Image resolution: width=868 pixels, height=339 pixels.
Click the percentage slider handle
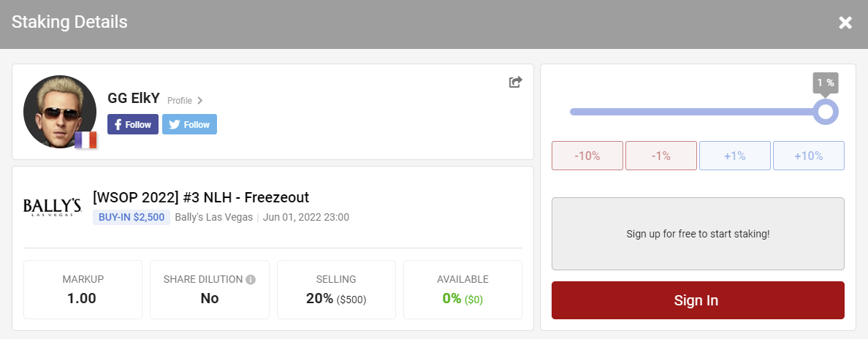point(826,112)
